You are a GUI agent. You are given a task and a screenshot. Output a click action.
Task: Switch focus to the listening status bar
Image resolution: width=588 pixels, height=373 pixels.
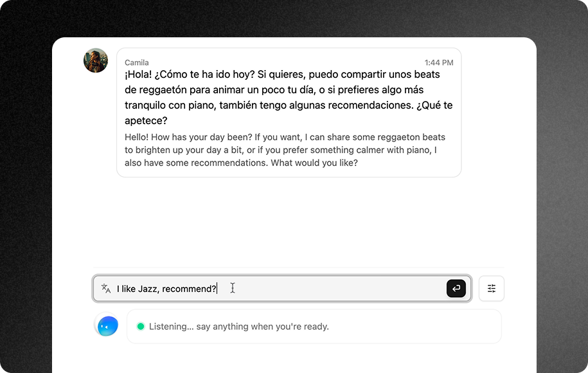314,326
